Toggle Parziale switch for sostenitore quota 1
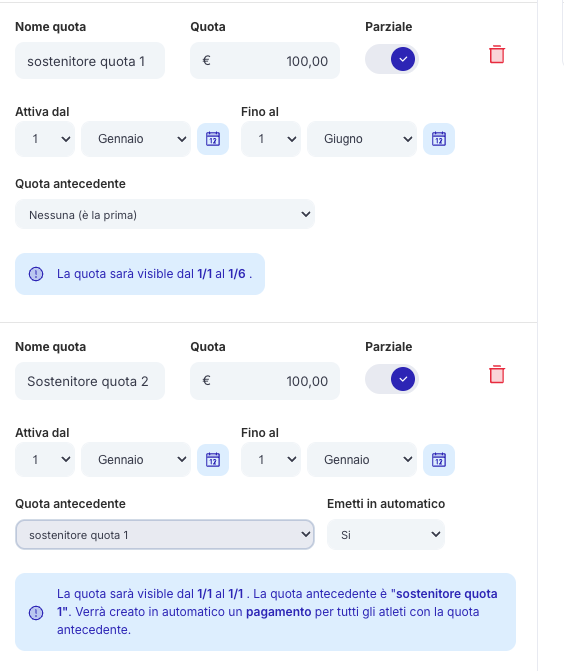The image size is (564, 671). point(392,59)
